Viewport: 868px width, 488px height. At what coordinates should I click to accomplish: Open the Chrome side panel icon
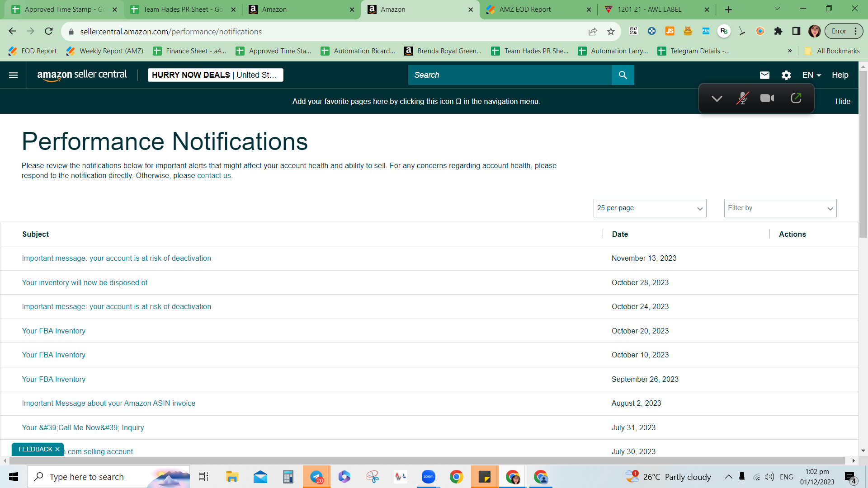[x=796, y=31]
